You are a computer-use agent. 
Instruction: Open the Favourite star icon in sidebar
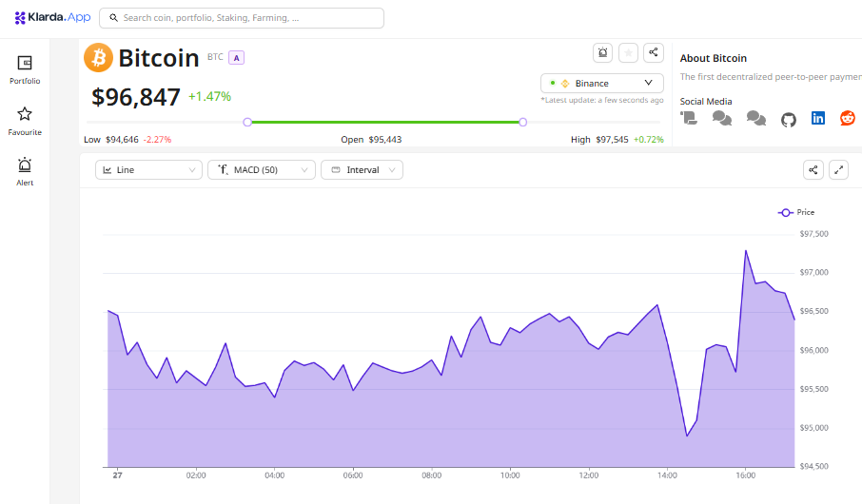[24, 114]
